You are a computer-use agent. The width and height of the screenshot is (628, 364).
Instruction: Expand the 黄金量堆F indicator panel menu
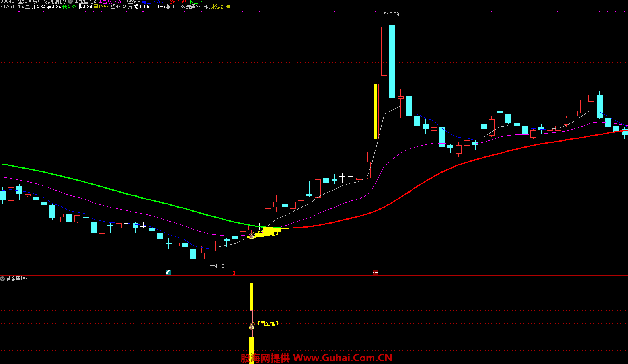coord(3,279)
